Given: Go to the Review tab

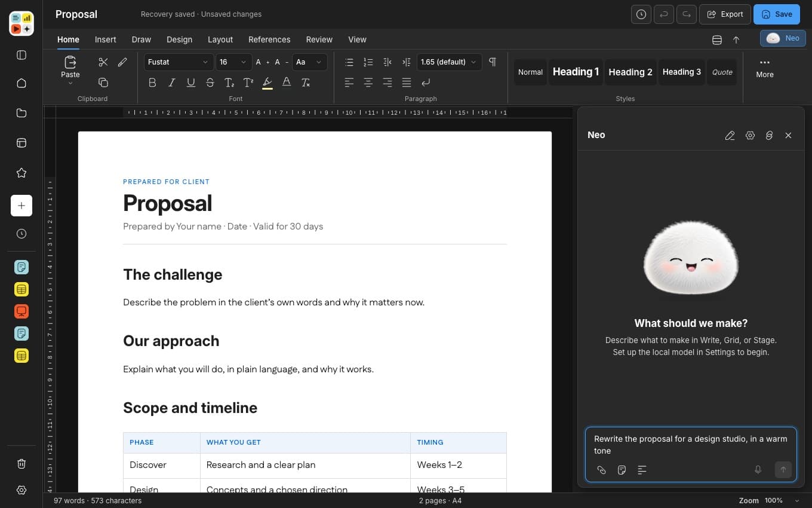Looking at the screenshot, I should click(319, 39).
